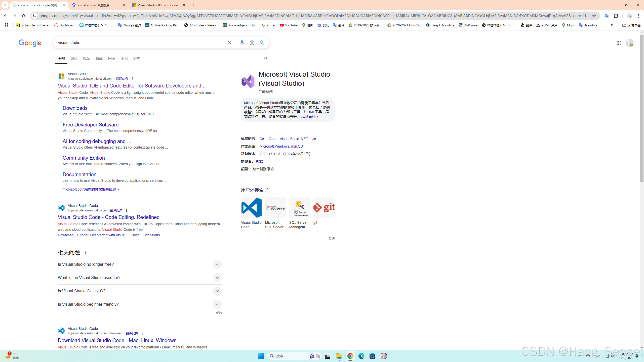Viewport: 644px width, 362px height.
Task: Switch to the 图片 (Images) search tab
Action: [74, 59]
